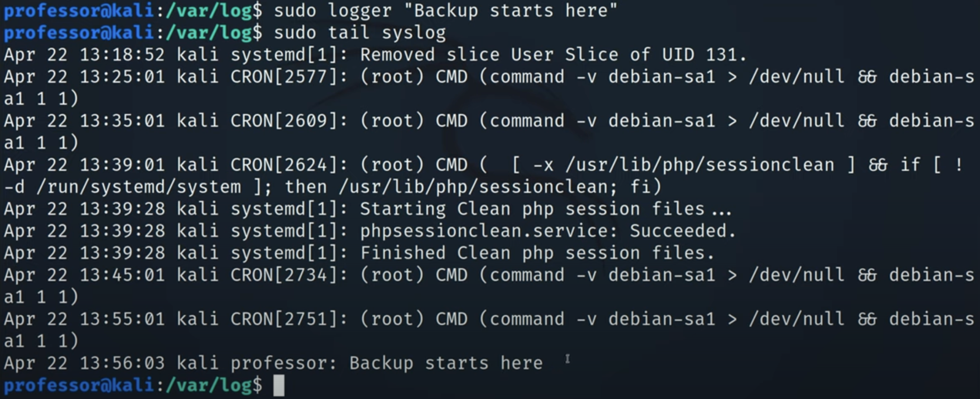This screenshot has height=399, width=980.
Task: Click the 'sudo tail syslog' command text
Action: pyautogui.click(x=360, y=33)
